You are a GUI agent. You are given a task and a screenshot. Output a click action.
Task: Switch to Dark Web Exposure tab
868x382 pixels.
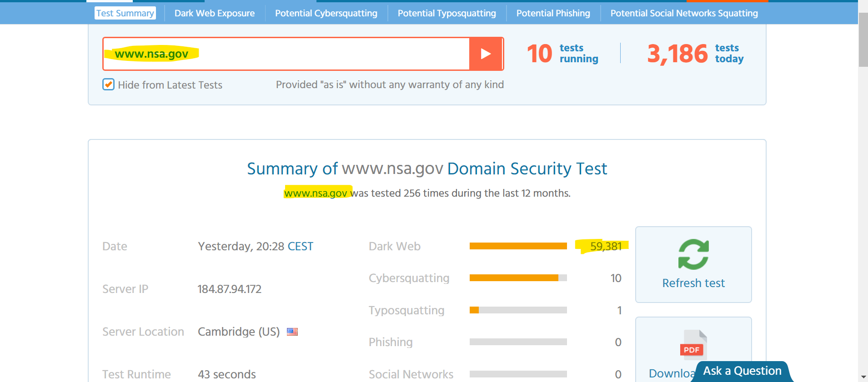(x=215, y=13)
